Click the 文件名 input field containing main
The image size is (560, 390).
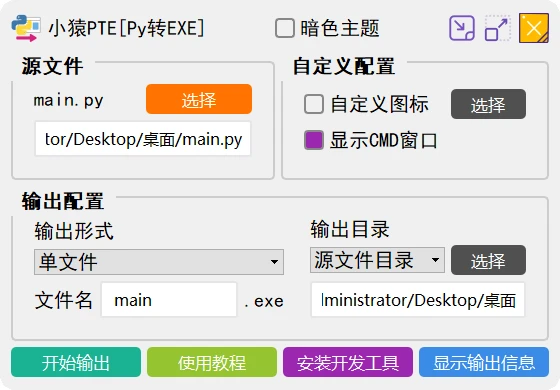[169, 300]
